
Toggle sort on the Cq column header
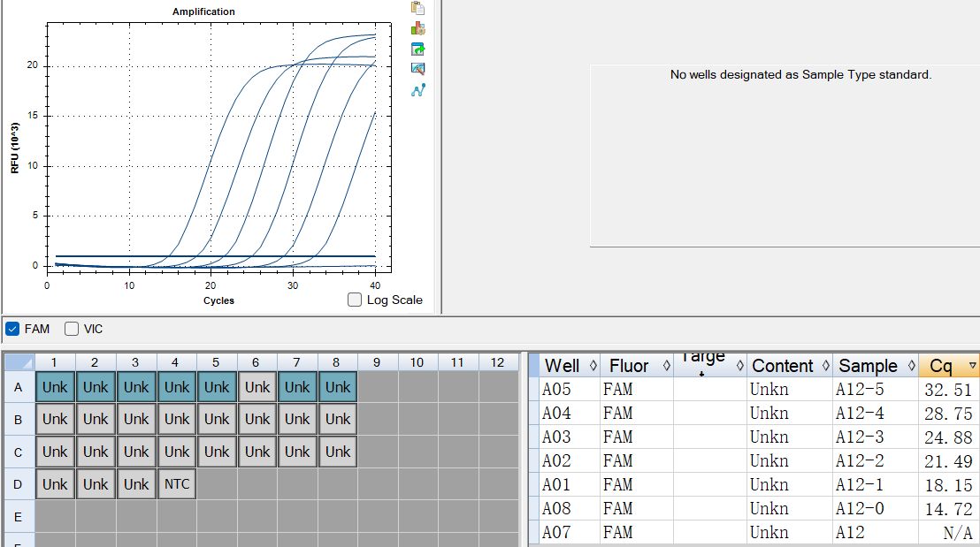pos(949,365)
